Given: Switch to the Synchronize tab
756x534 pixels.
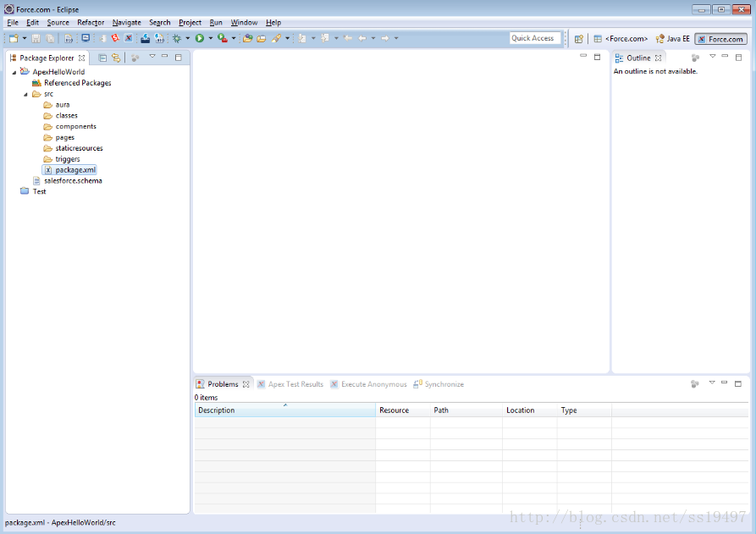Looking at the screenshot, I should point(439,384).
